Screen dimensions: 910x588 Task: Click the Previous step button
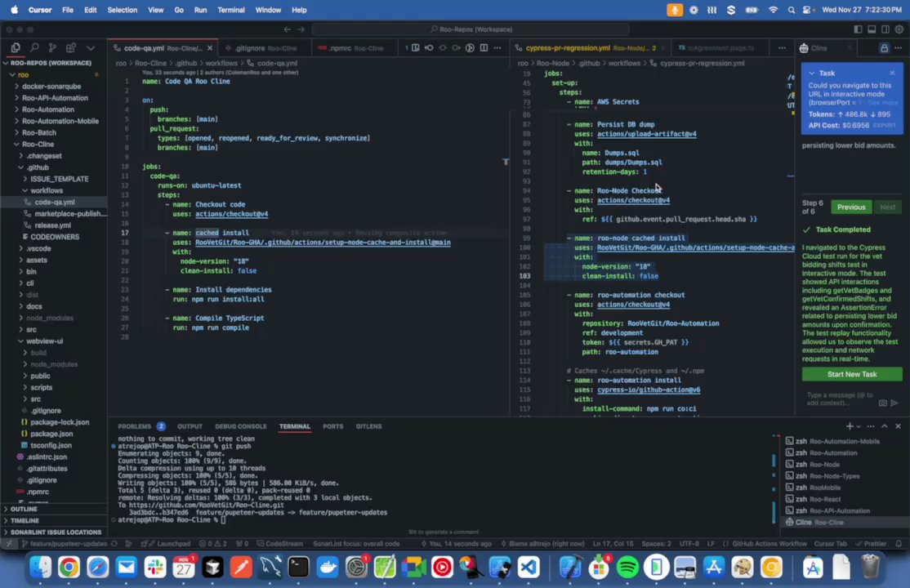[x=851, y=207]
